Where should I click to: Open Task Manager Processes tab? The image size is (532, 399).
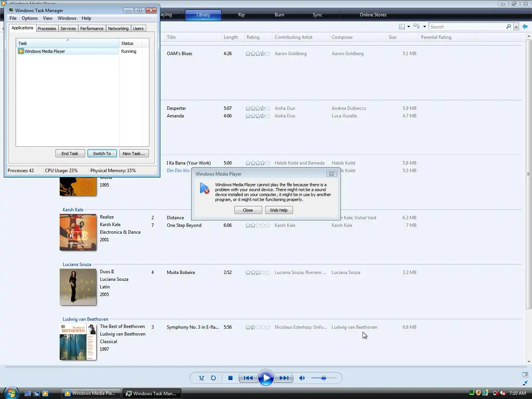pos(47,28)
